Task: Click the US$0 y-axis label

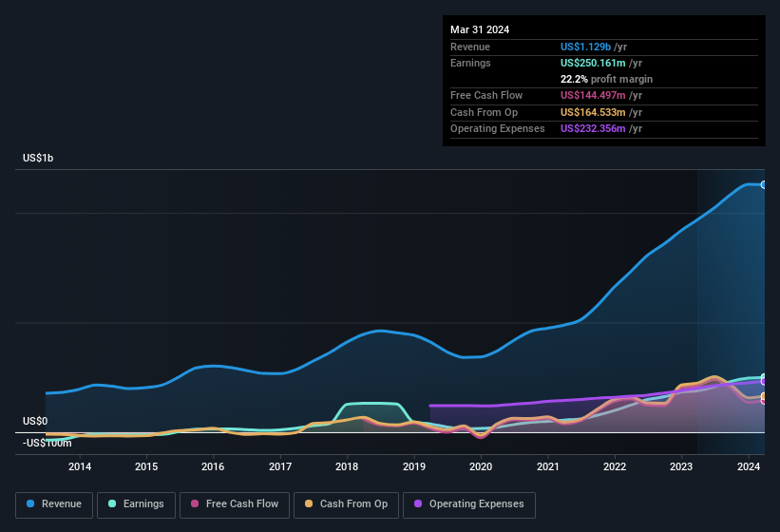Action: click(35, 421)
